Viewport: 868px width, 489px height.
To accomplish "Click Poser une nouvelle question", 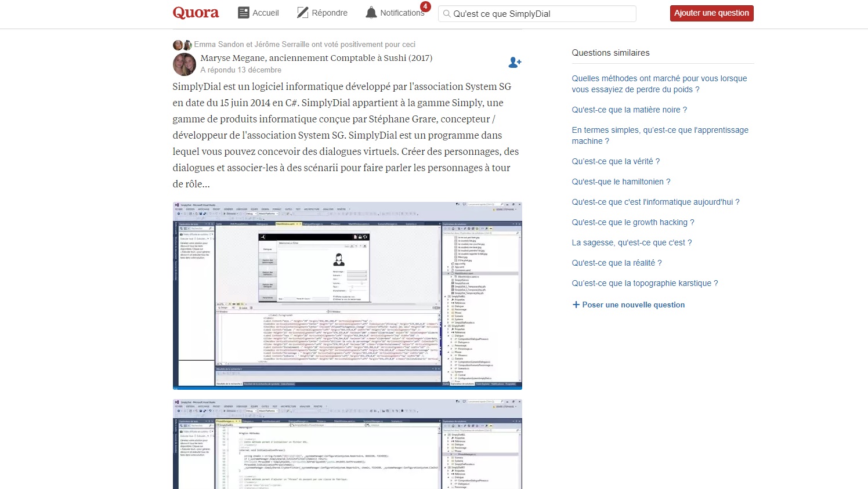I will (634, 305).
